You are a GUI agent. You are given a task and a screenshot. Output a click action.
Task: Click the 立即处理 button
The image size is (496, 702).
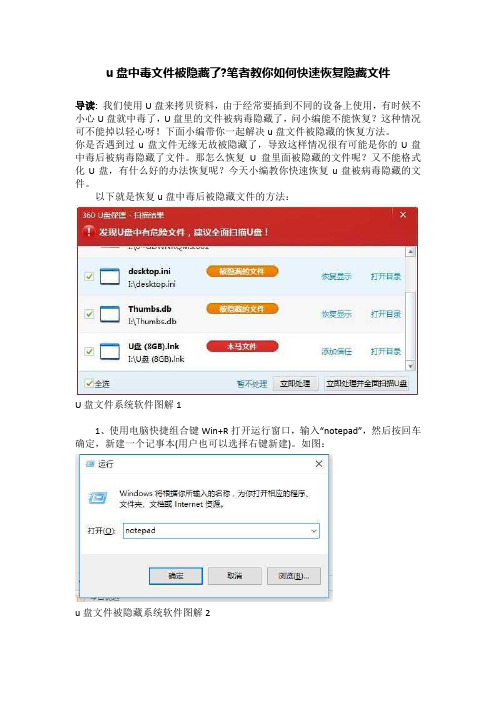point(295,384)
